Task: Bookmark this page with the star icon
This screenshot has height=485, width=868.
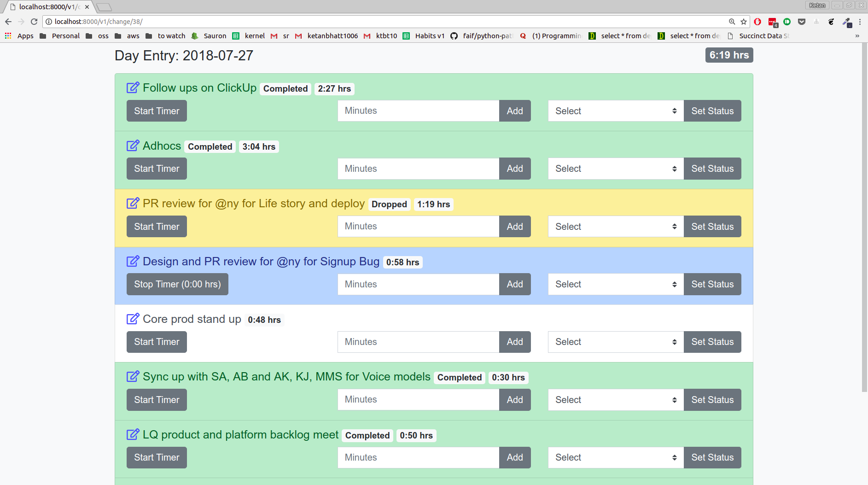Action: [x=744, y=22]
